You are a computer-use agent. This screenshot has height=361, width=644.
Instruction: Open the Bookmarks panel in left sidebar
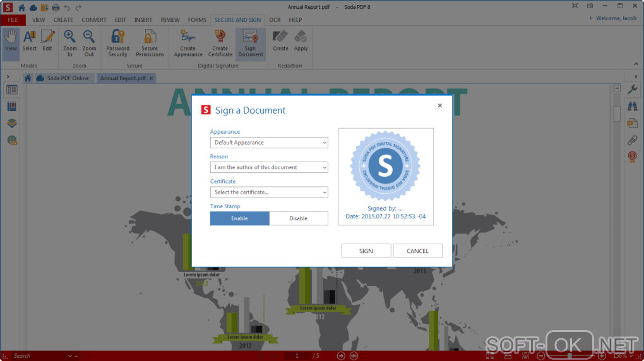12,107
